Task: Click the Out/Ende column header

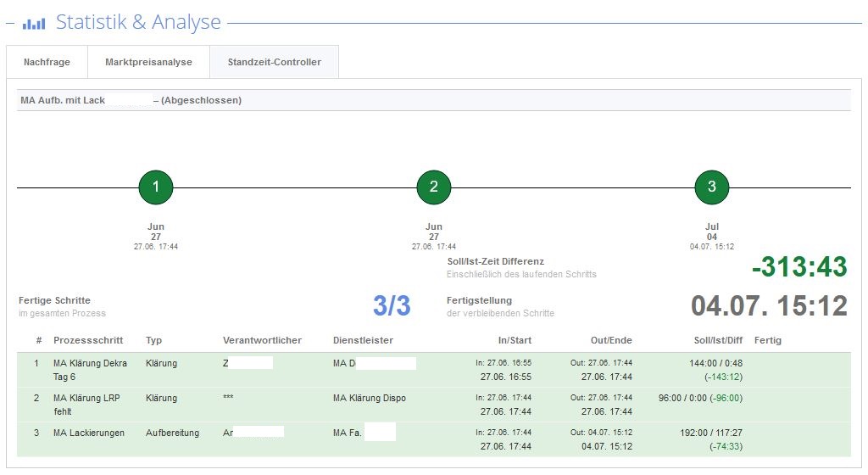Action: pyautogui.click(x=611, y=340)
